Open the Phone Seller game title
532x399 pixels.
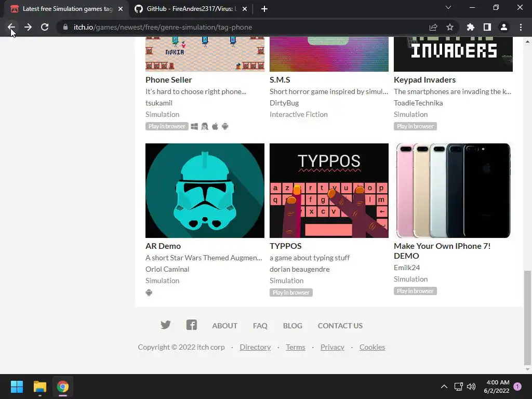[169, 79]
